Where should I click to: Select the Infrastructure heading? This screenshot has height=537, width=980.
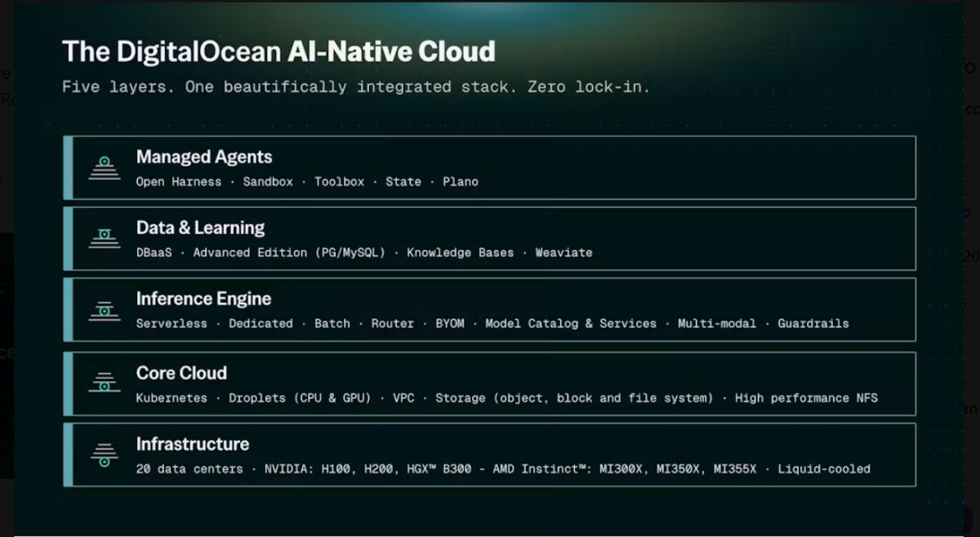[x=193, y=444]
